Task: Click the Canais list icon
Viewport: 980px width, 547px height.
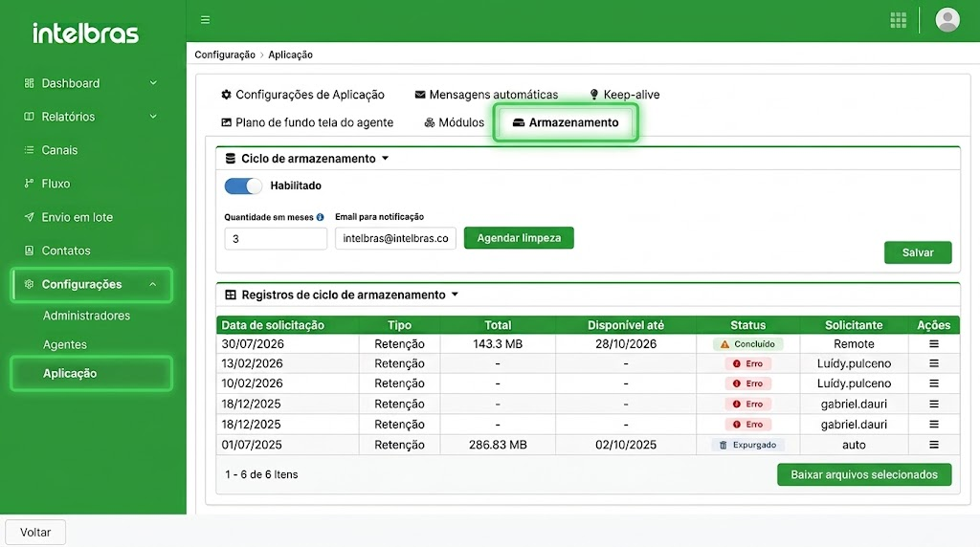Action: (x=29, y=150)
